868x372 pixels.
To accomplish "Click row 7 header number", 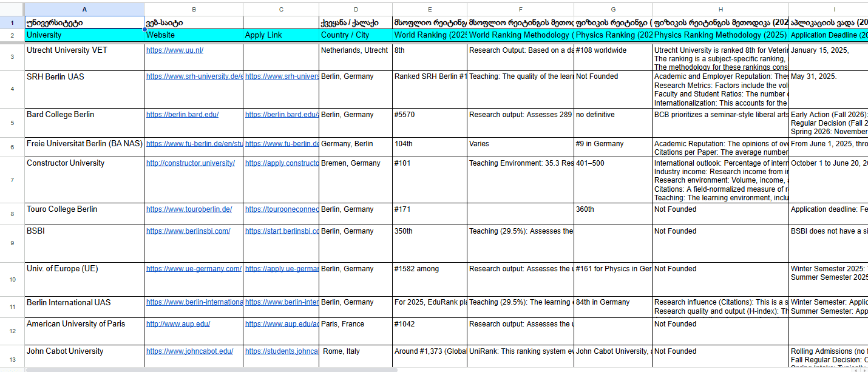I will click(12, 180).
